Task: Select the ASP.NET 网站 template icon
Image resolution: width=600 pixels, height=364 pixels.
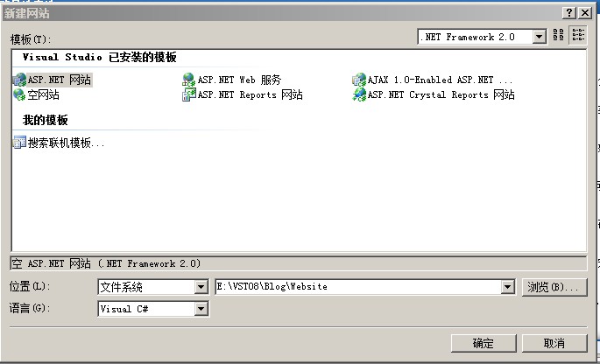Action: tap(19, 80)
